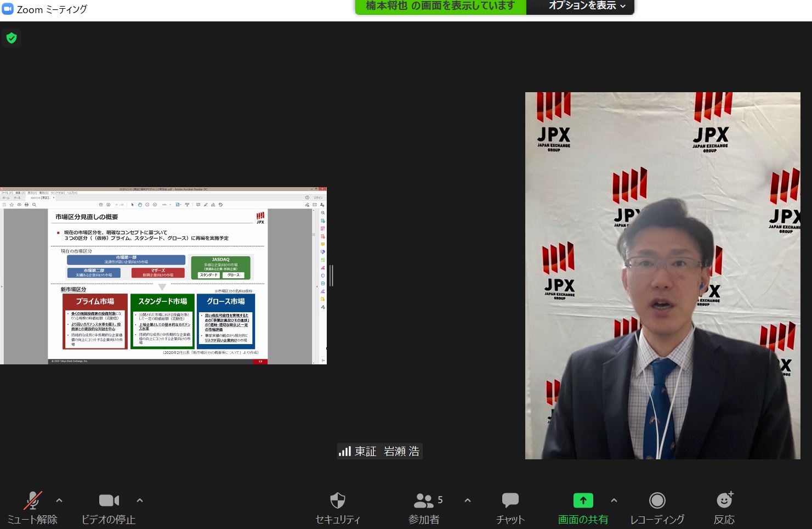This screenshot has height=529, width=812.
Task: Select the Acrobat hand pan tool
Action: click(x=140, y=205)
